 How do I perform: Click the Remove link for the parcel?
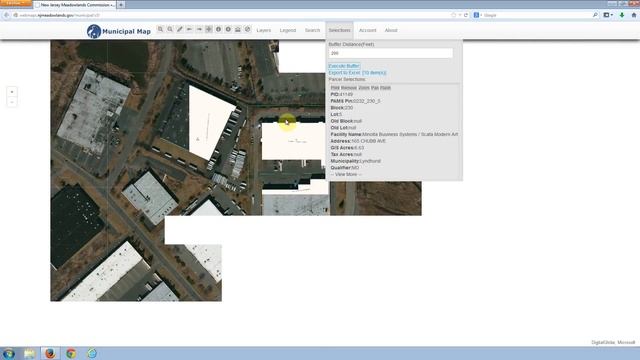[349, 88]
